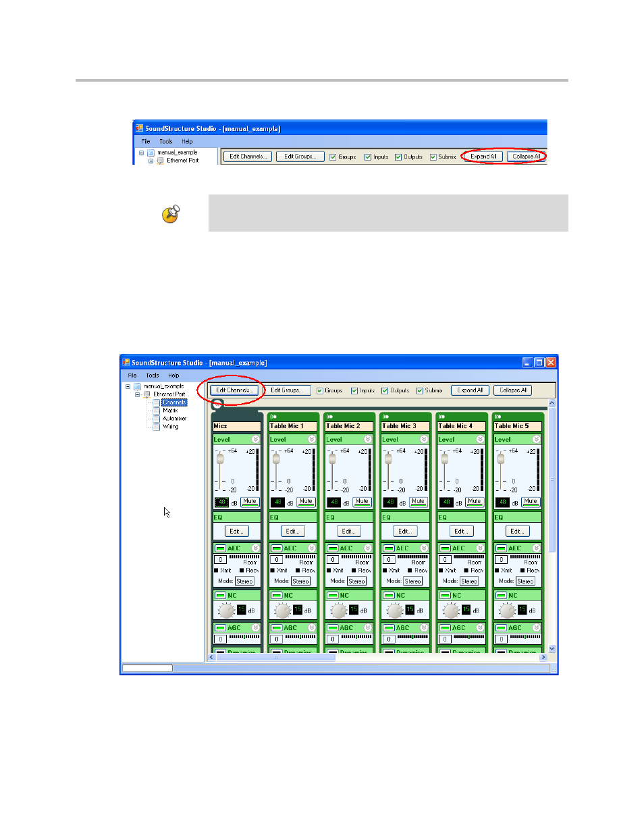Click the page icon beside Channels tree node

tap(156, 402)
